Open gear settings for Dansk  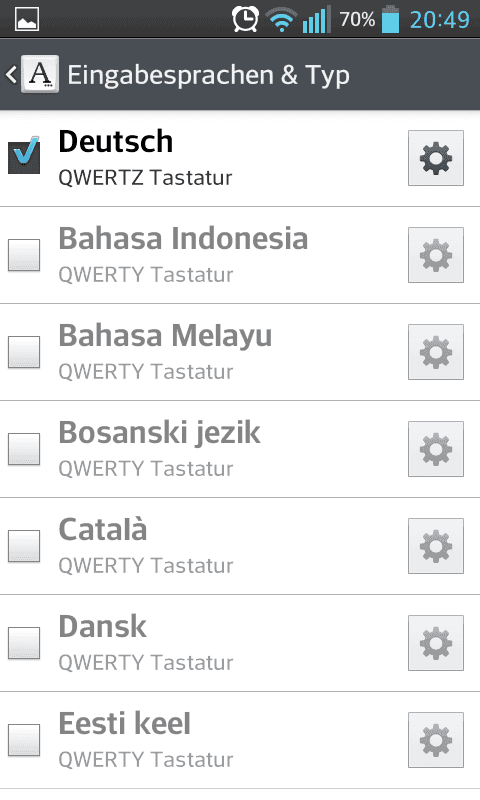pyautogui.click(x=436, y=643)
